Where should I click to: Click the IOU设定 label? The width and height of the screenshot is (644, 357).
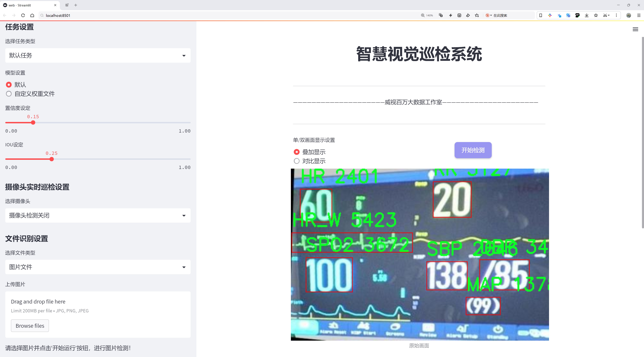point(14,145)
